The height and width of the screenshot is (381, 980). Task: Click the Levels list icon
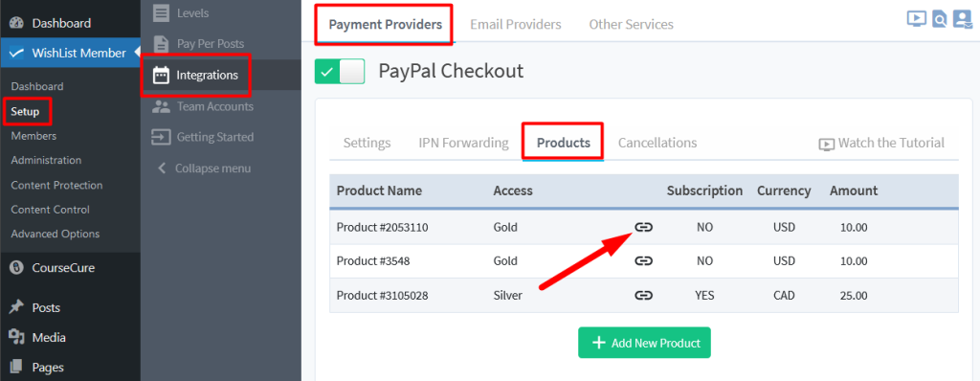point(161,12)
